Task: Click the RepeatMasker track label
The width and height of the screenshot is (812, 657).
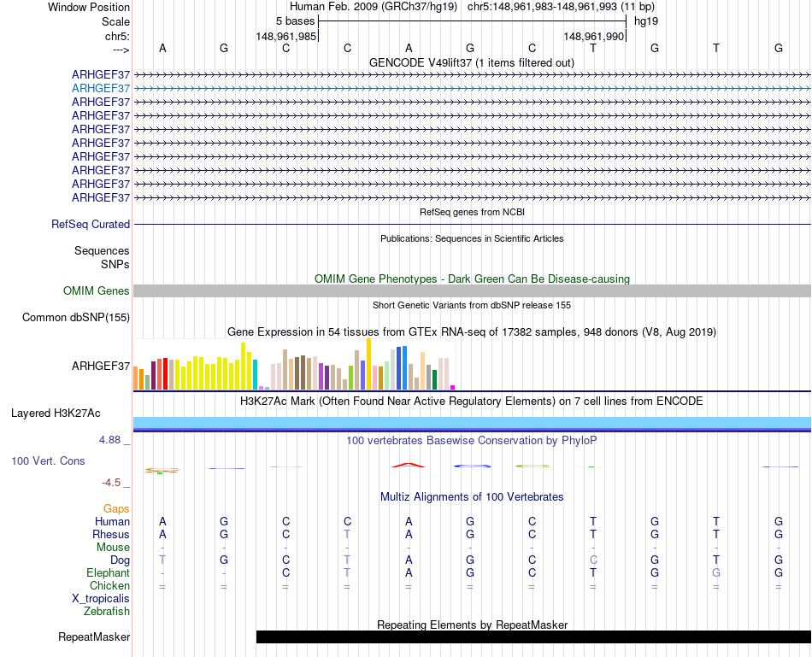Action: [94, 636]
